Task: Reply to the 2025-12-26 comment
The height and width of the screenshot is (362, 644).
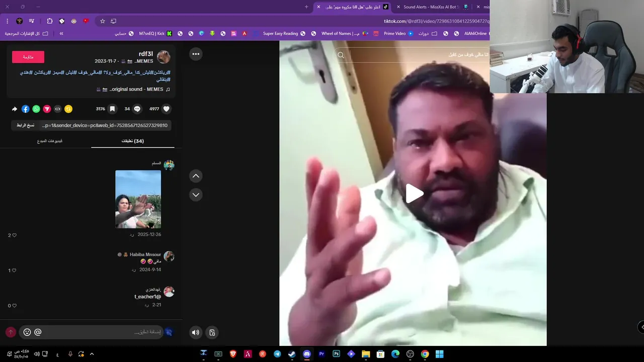Action: click(132, 235)
